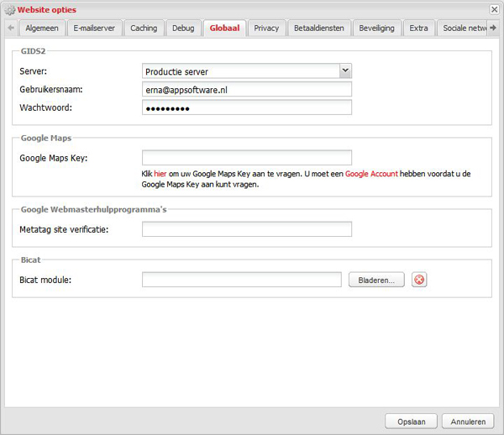The height and width of the screenshot is (435, 504).
Task: Open the Privacy tab
Action: pyautogui.click(x=266, y=29)
